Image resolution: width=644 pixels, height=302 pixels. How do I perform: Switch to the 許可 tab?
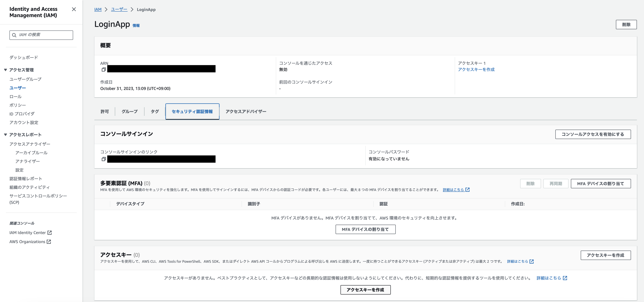click(105, 111)
